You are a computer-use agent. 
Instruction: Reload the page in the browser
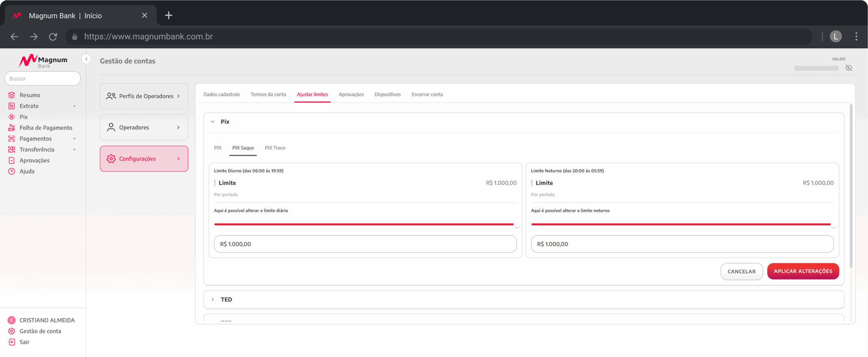pyautogui.click(x=53, y=37)
